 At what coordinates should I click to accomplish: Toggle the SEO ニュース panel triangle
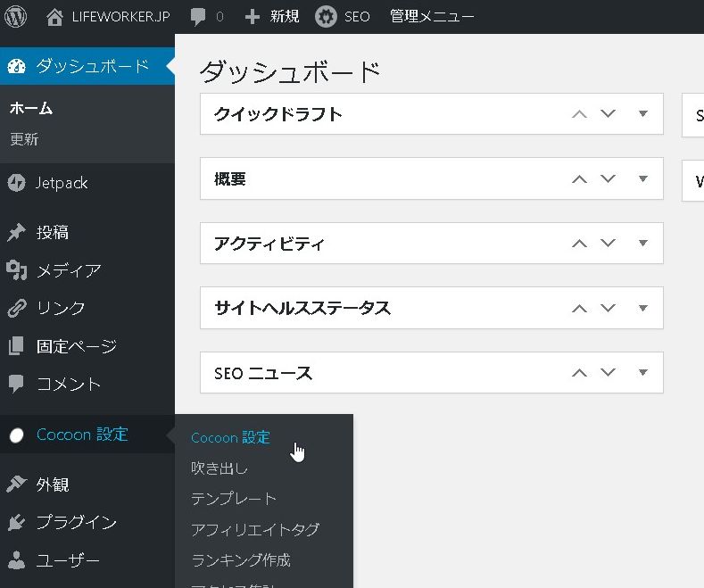point(642,372)
